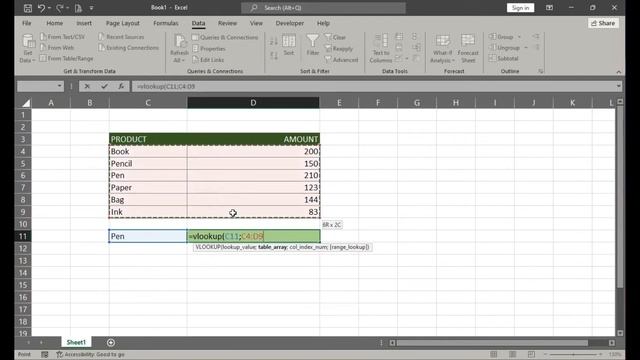Click the Search box in the title bar
This screenshot has width=640, height=360.
[323, 8]
